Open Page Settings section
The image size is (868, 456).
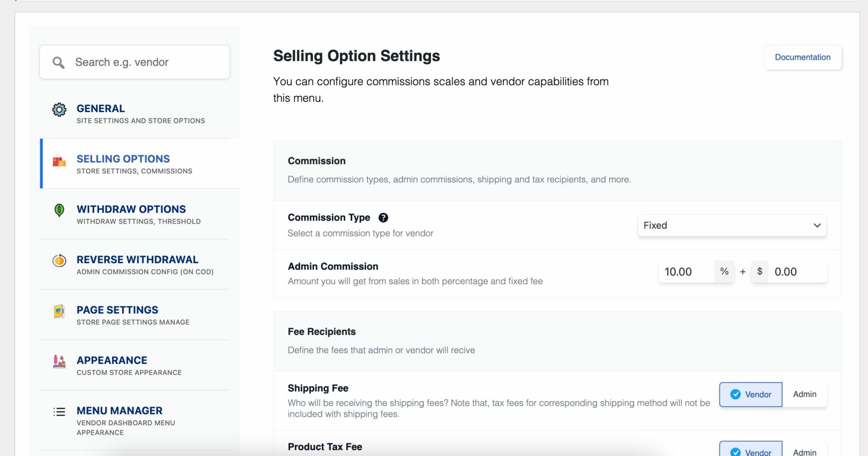[x=135, y=315]
